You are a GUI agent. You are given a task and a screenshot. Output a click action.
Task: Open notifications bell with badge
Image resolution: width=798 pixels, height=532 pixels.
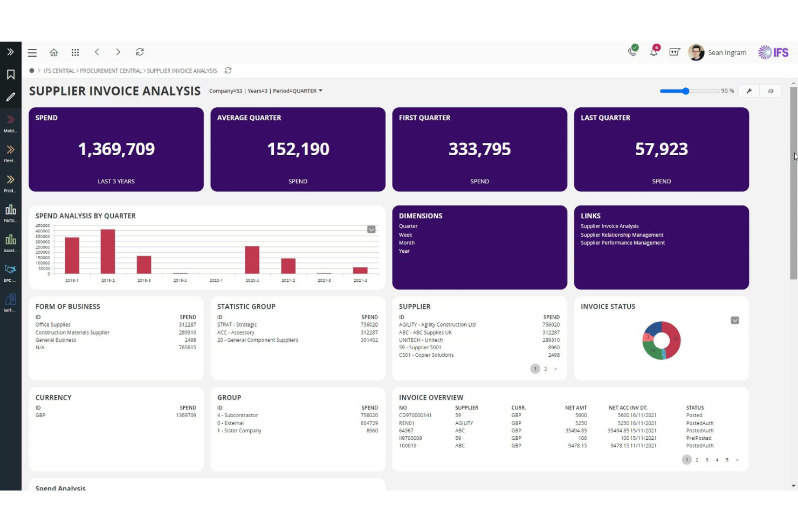pyautogui.click(x=654, y=51)
